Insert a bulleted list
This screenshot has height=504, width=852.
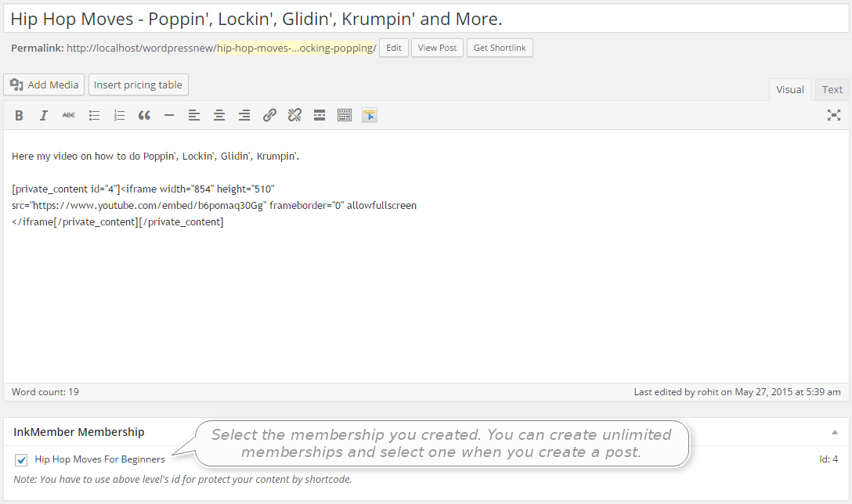click(x=94, y=115)
